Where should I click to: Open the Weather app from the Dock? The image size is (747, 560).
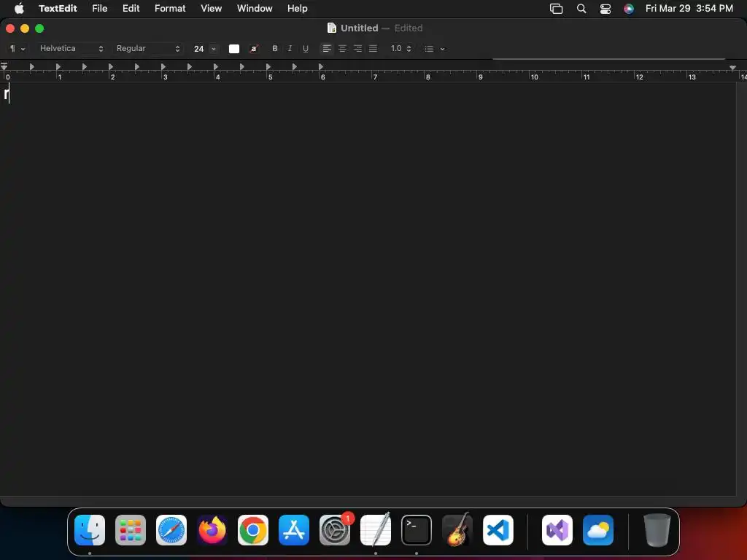click(x=598, y=530)
